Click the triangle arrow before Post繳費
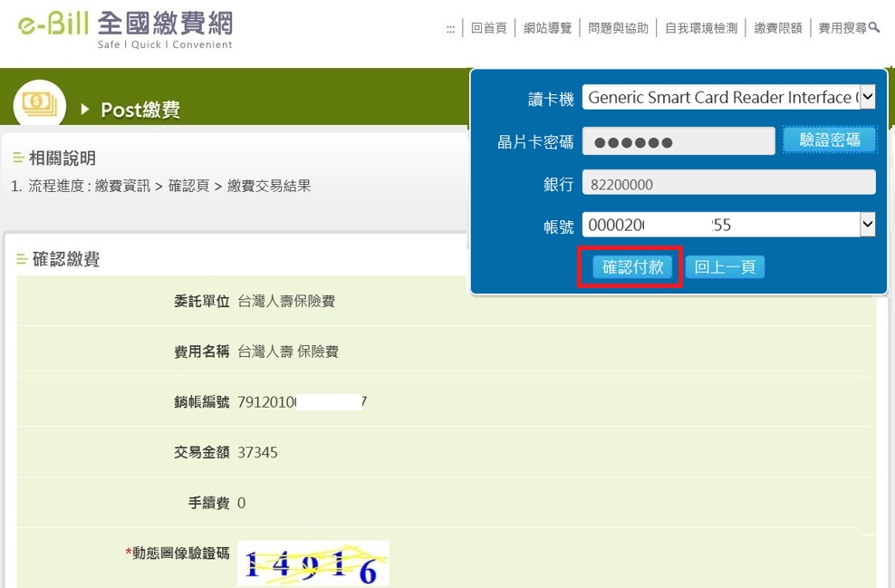 click(x=85, y=109)
